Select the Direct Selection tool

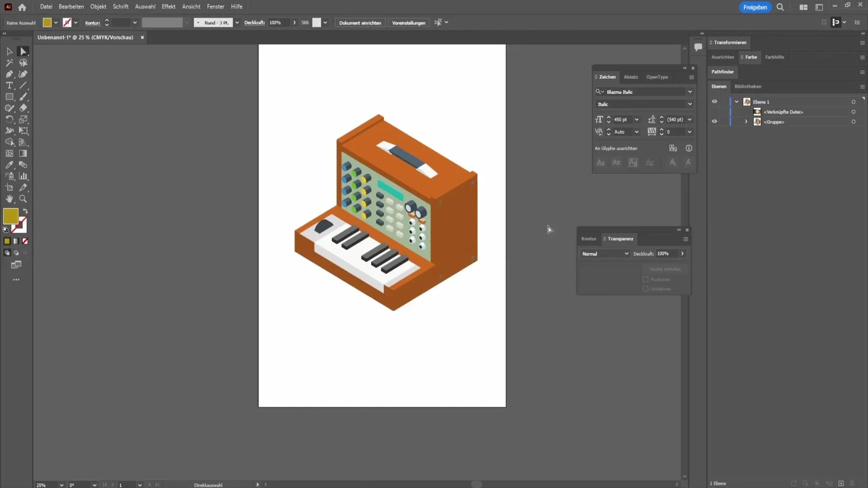point(23,52)
